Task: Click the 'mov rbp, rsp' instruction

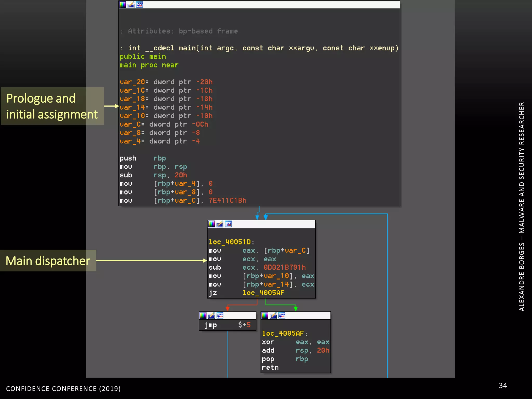Action: tap(154, 167)
